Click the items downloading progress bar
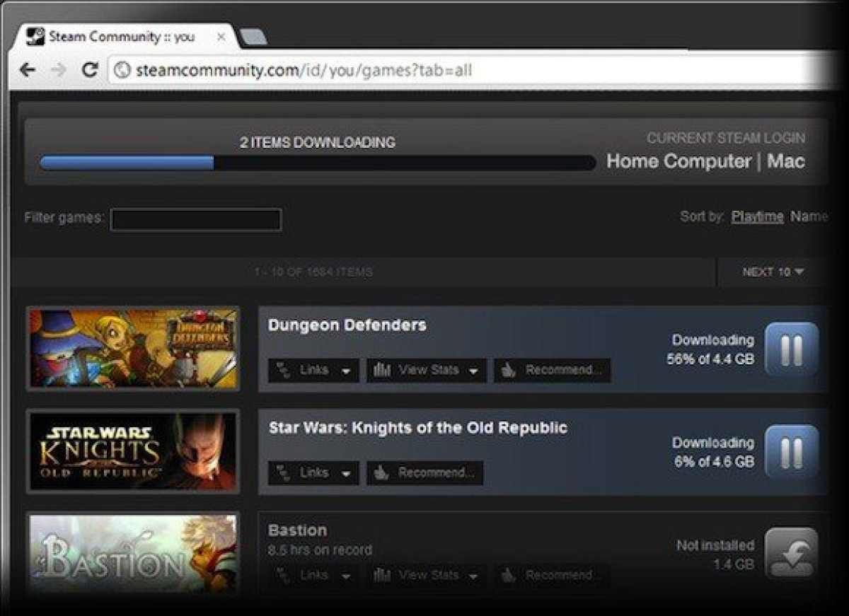This screenshot has height=616, width=849. (317, 163)
